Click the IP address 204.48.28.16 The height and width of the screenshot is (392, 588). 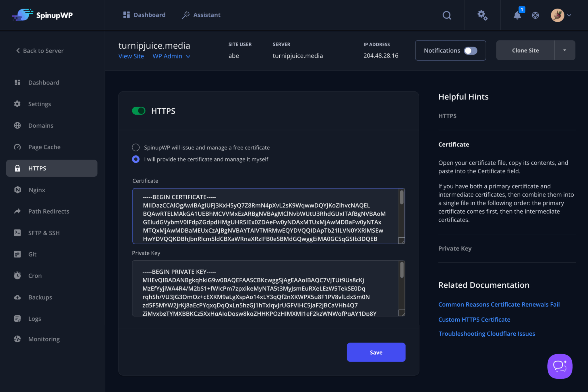click(381, 56)
